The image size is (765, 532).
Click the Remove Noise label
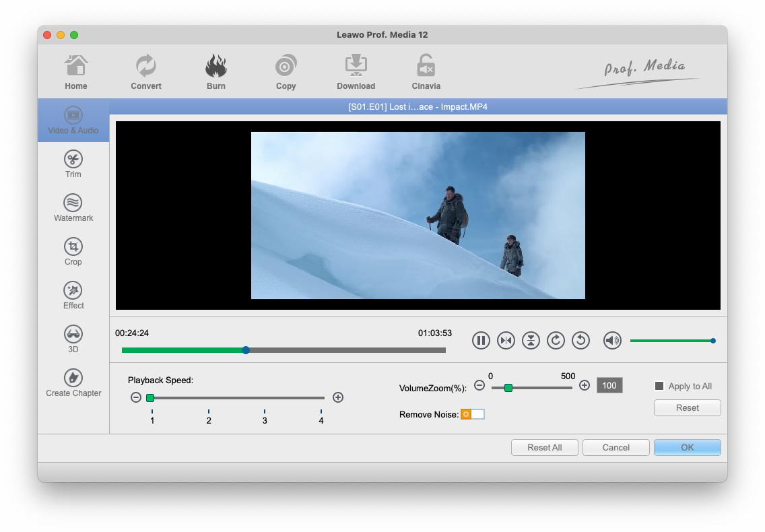(x=429, y=414)
